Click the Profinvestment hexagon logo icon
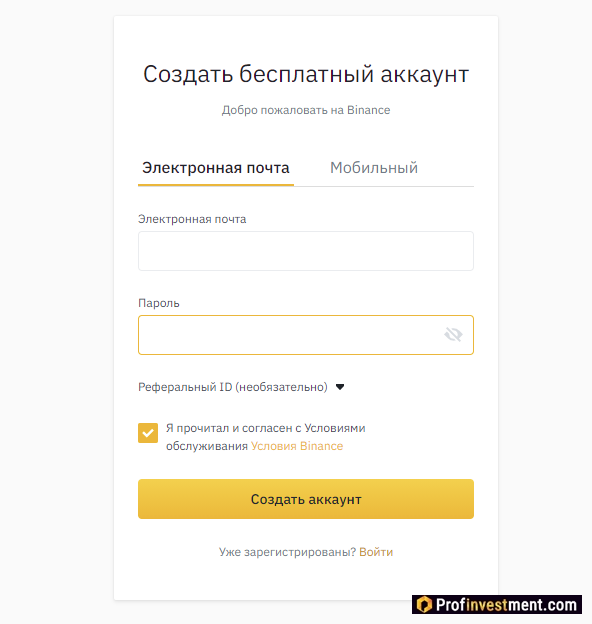Viewport: 592px width, 624px height. tap(425, 604)
